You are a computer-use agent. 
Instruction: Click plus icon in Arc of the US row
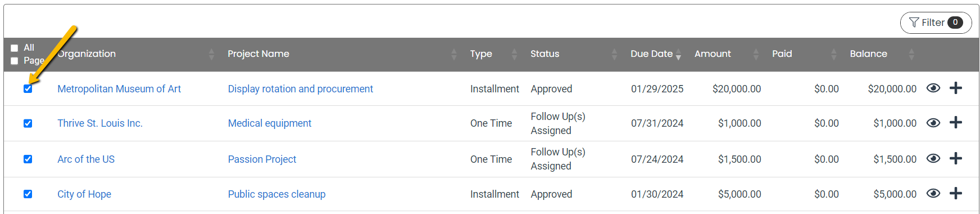(956, 159)
